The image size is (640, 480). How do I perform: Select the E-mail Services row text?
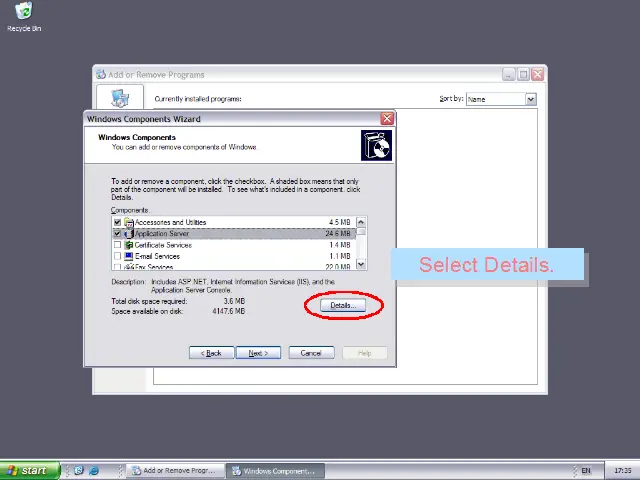click(158, 256)
